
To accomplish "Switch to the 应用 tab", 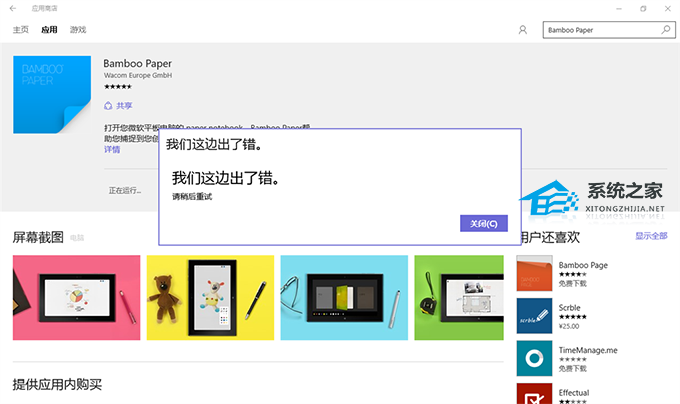I will [49, 29].
